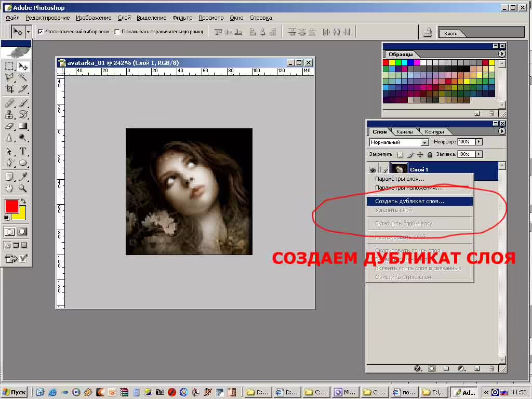Viewport: 532px width, 399px height.
Task: Hide Слой 1 using eye icon
Action: 373,170
